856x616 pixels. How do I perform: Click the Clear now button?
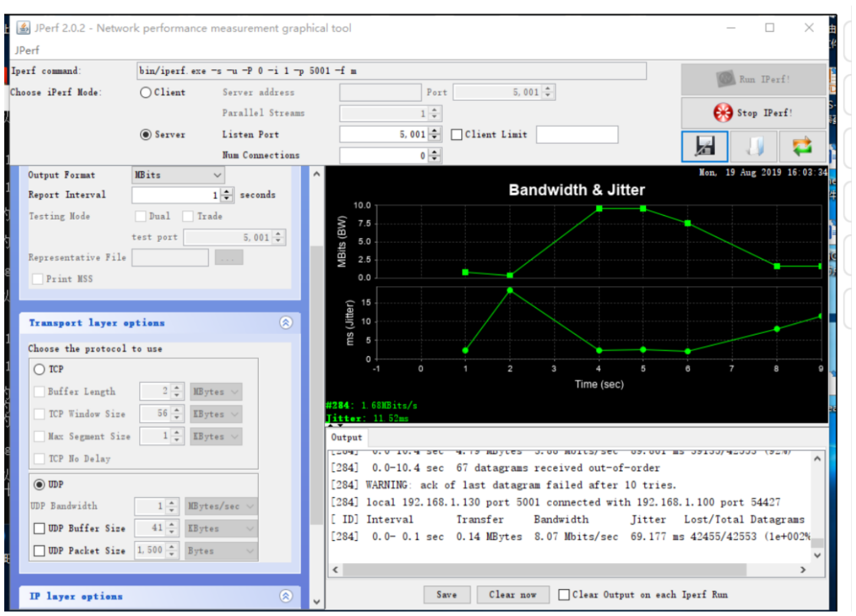pos(513,595)
